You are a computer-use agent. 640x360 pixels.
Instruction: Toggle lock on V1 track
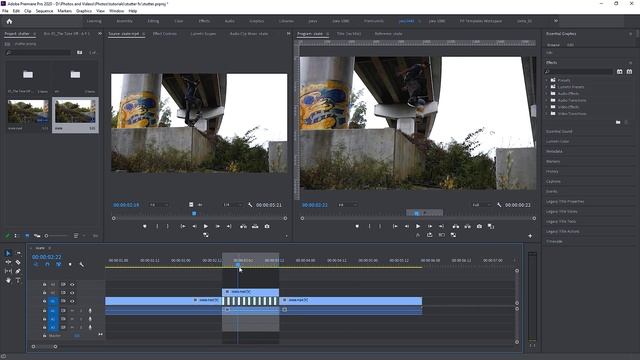tap(44, 301)
